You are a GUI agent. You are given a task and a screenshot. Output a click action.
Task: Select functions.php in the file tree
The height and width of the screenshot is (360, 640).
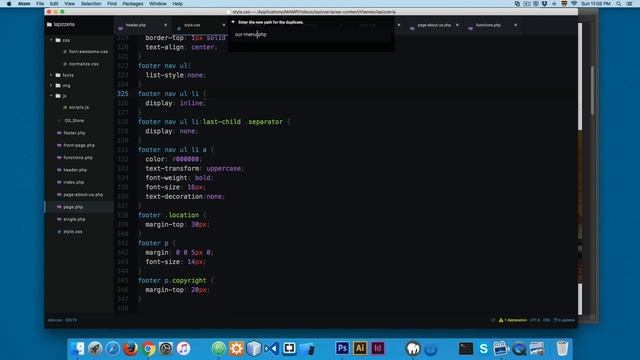(78, 158)
